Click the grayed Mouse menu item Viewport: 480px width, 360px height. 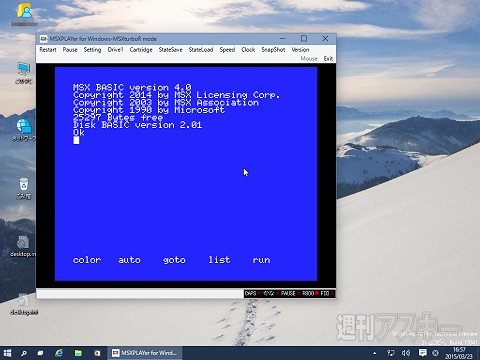click(x=309, y=59)
